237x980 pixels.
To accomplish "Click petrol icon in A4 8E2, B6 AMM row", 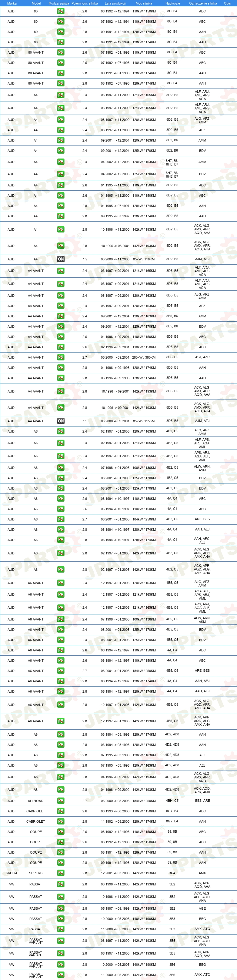I will click(x=61, y=140).
